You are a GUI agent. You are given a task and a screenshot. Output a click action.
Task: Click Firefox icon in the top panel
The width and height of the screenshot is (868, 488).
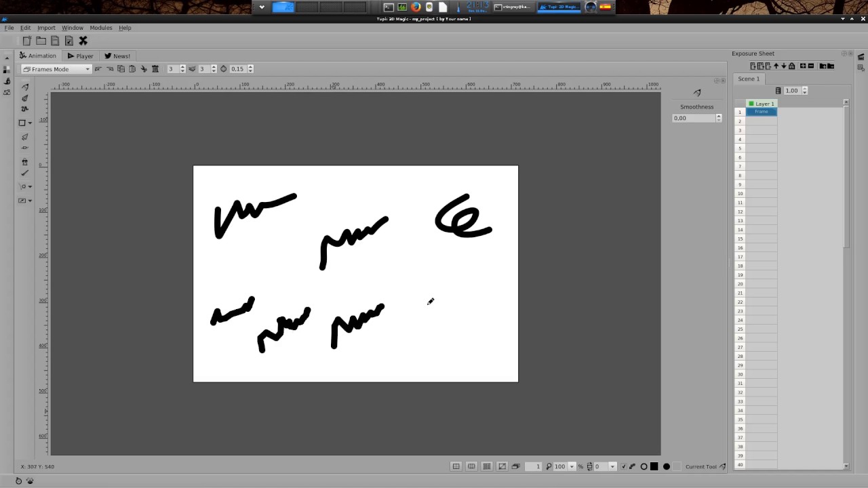(x=416, y=7)
